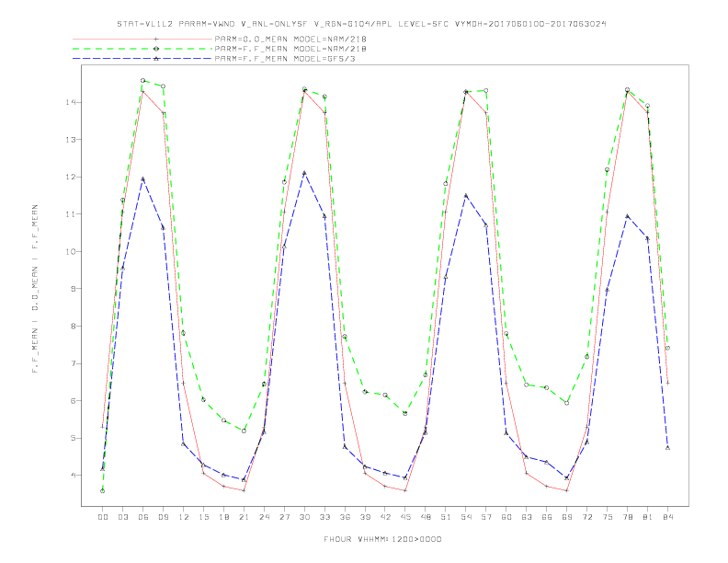Click y-axis tick label 7
Viewport: 728px width, 563px height.
(74, 363)
